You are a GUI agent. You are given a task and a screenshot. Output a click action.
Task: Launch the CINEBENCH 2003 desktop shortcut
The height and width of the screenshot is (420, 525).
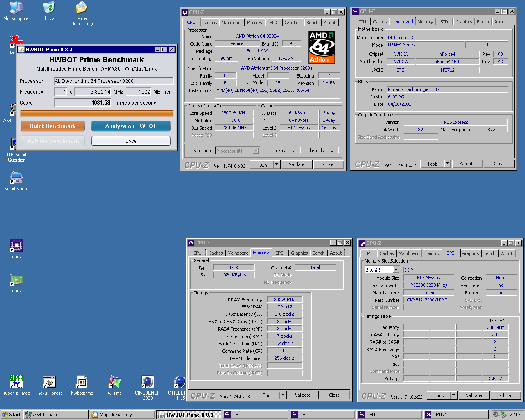[148, 388]
